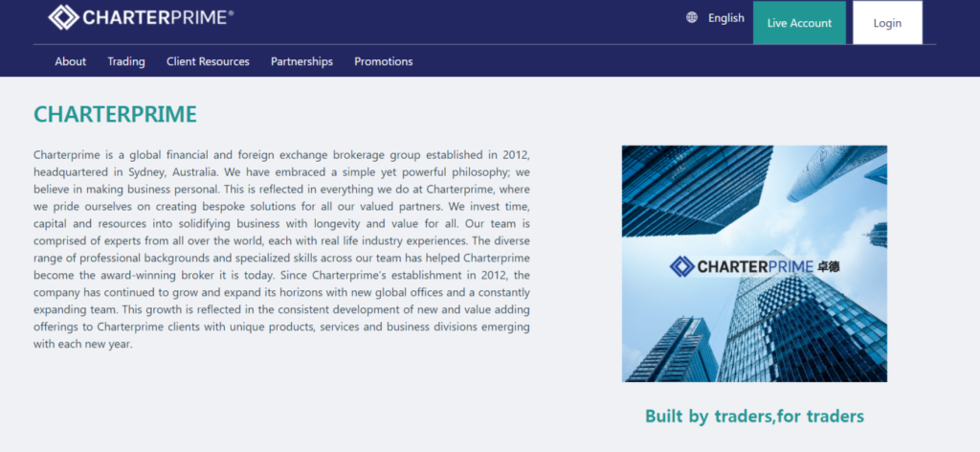Click the teal CHARTERPRIME page heading

coord(115,114)
